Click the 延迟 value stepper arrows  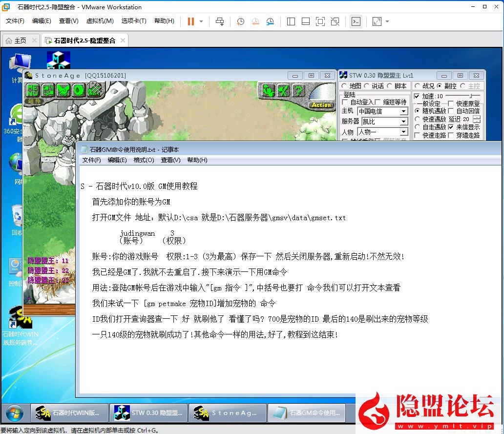point(476,120)
